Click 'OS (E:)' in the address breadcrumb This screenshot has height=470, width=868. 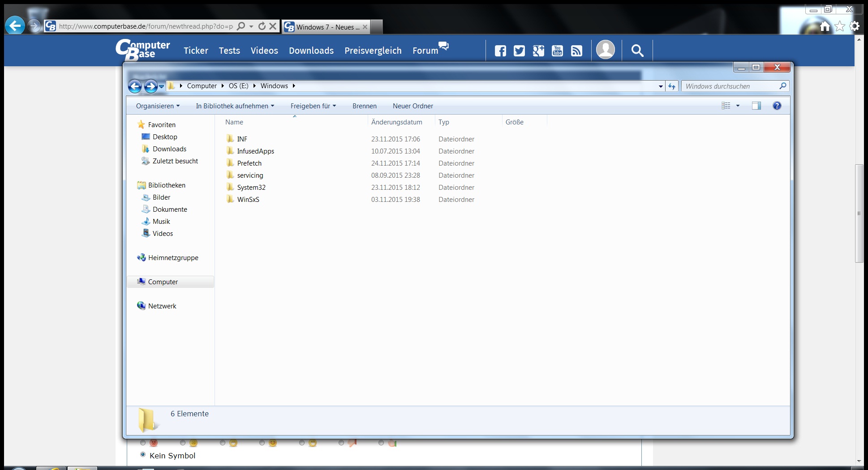[238, 86]
